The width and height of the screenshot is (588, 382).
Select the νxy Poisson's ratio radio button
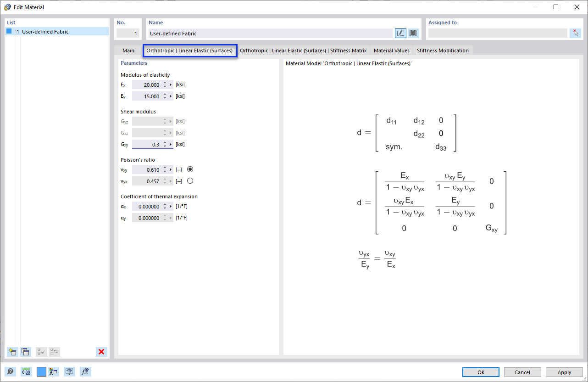pyautogui.click(x=190, y=169)
